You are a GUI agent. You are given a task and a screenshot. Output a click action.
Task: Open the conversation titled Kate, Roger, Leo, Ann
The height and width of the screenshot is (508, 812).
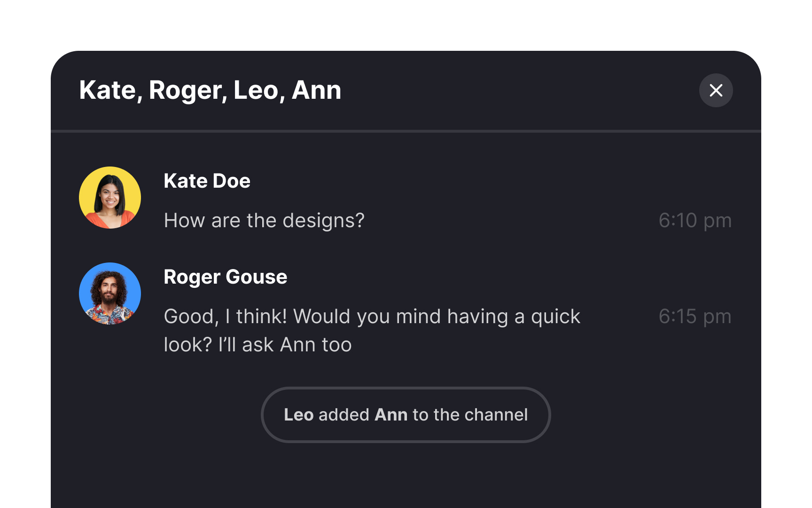click(x=210, y=90)
